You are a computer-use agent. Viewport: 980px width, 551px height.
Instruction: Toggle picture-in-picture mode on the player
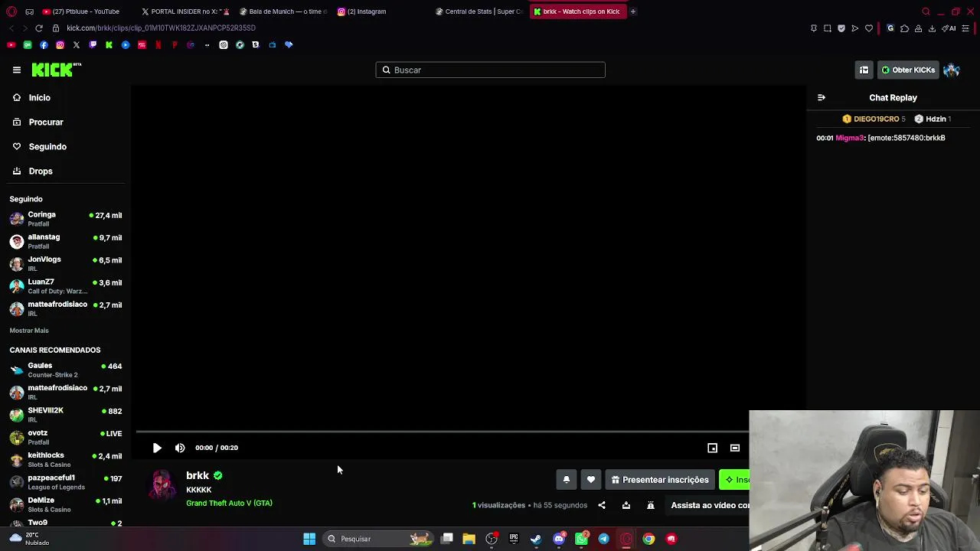tap(712, 448)
